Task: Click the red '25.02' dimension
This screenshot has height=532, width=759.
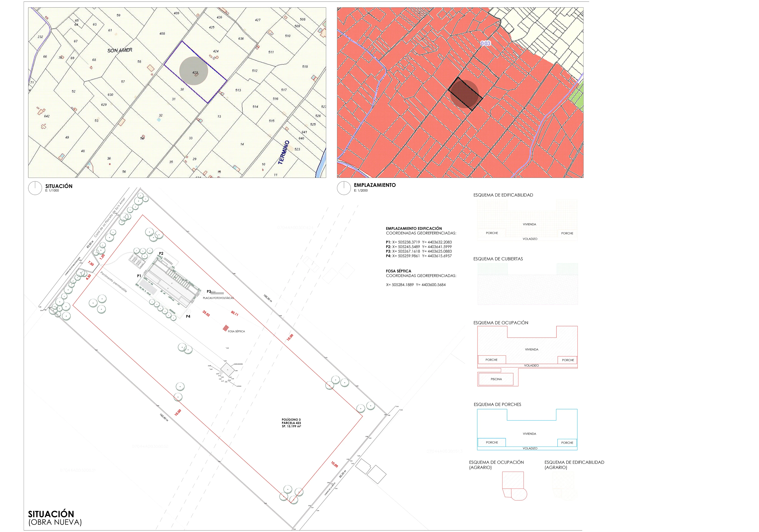Action: (206, 314)
